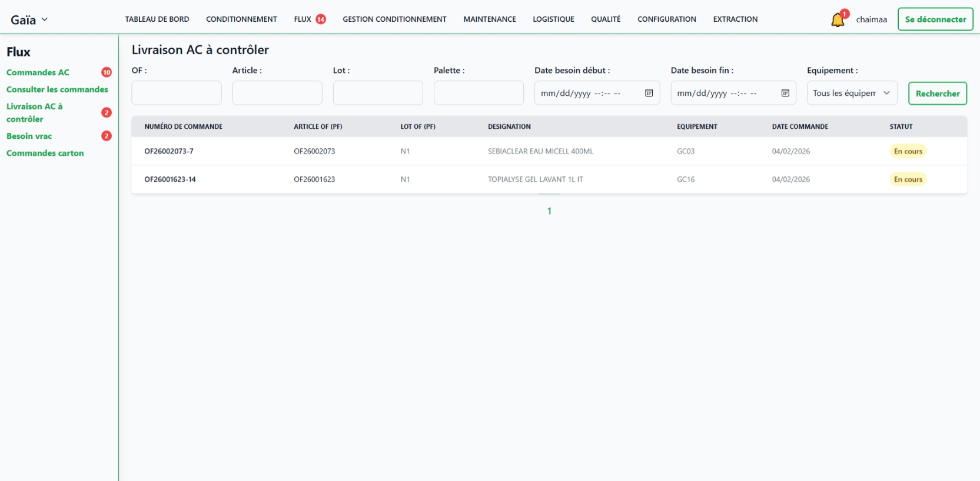Open Commandes AC sidebar link

pos(38,72)
